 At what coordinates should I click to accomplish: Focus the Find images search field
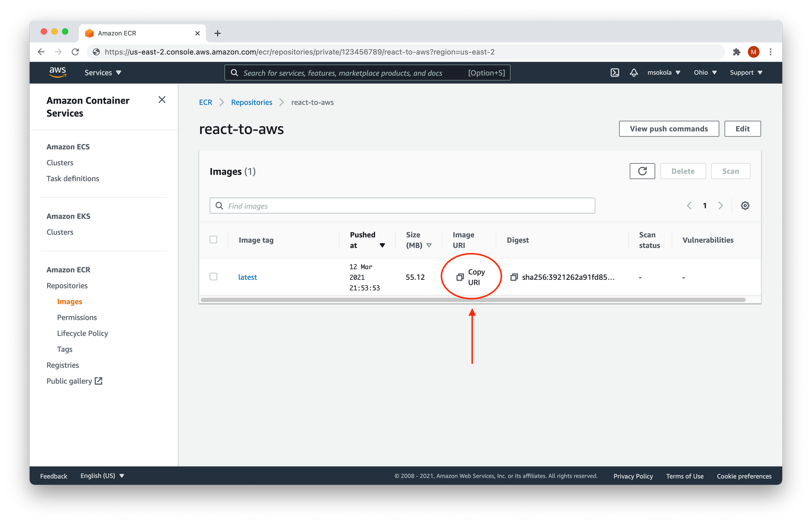pyautogui.click(x=402, y=206)
